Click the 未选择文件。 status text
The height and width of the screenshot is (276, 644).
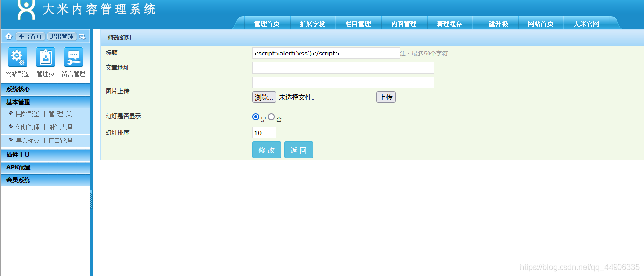tap(296, 97)
